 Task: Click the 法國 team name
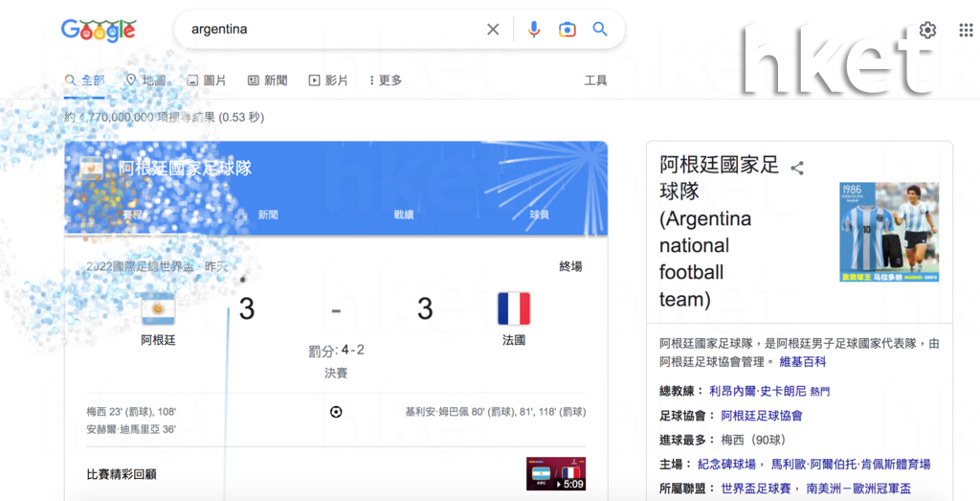click(514, 340)
